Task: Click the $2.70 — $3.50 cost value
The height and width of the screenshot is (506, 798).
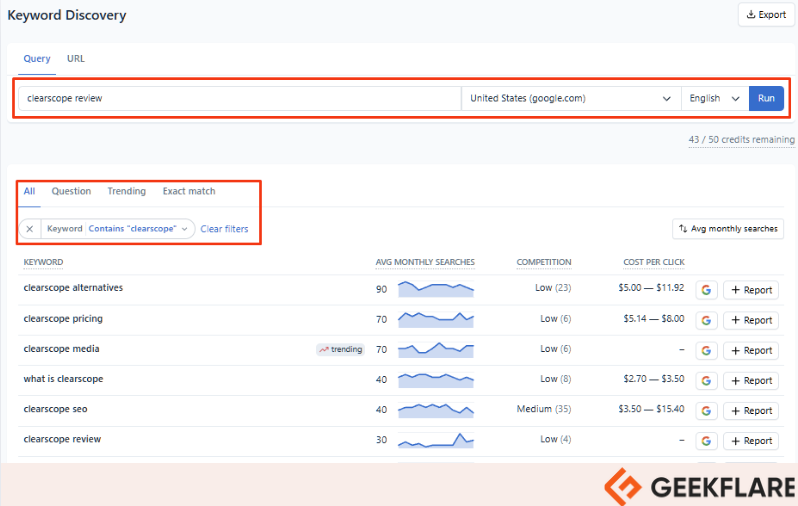Action: coord(654,379)
